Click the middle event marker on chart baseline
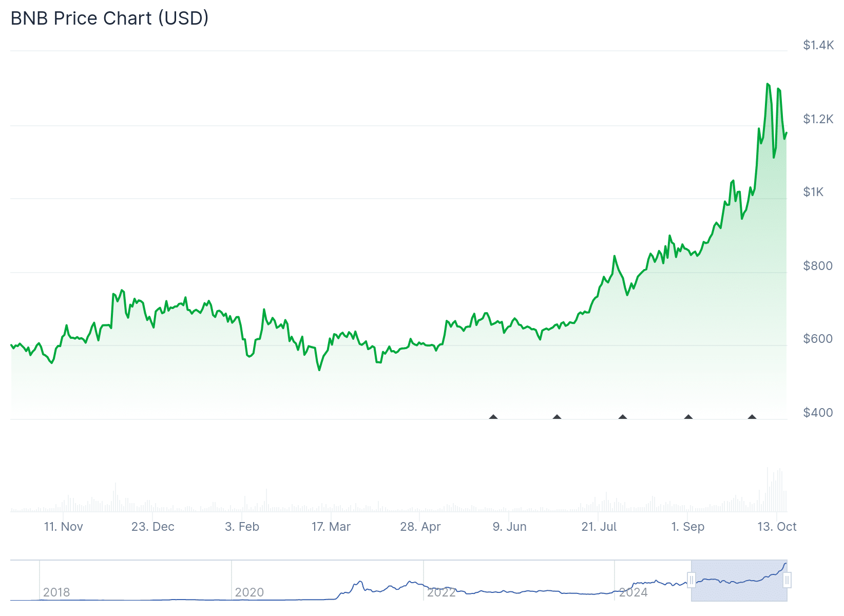Image resolution: width=844 pixels, height=616 pixels. pyautogui.click(x=623, y=417)
